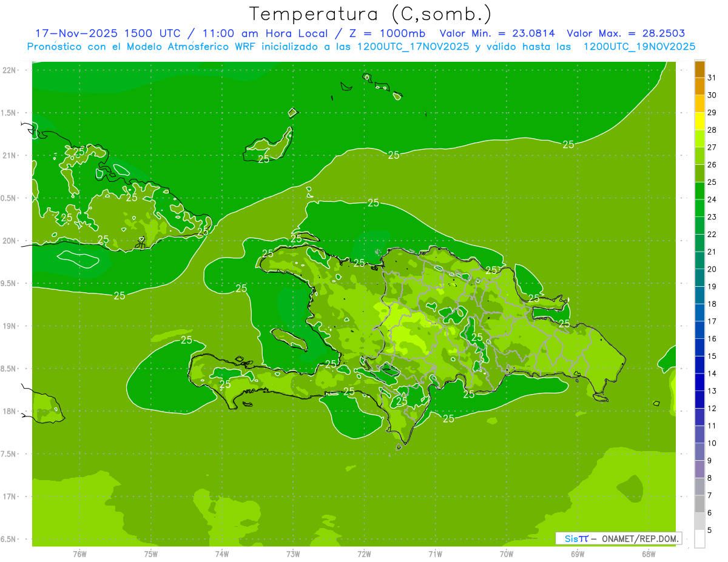Click the SisTT ONAMET/REP.DOM. watermark label
The height and width of the screenshot is (562, 728).
click(618, 538)
